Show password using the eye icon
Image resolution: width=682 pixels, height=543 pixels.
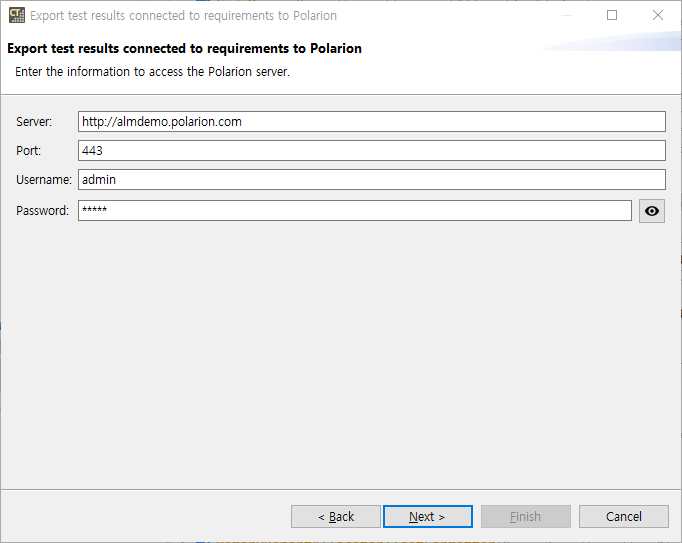click(x=652, y=211)
